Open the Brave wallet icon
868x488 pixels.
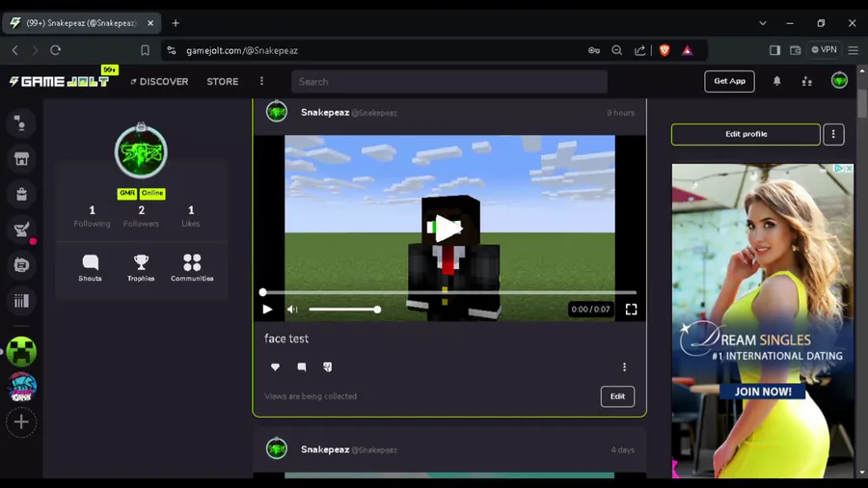796,50
